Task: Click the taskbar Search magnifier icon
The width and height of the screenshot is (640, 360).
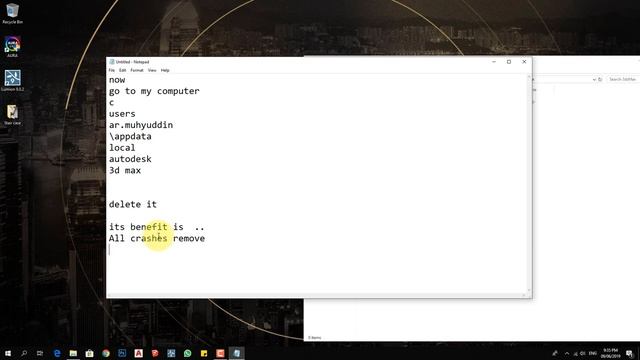Action: [x=24, y=353]
